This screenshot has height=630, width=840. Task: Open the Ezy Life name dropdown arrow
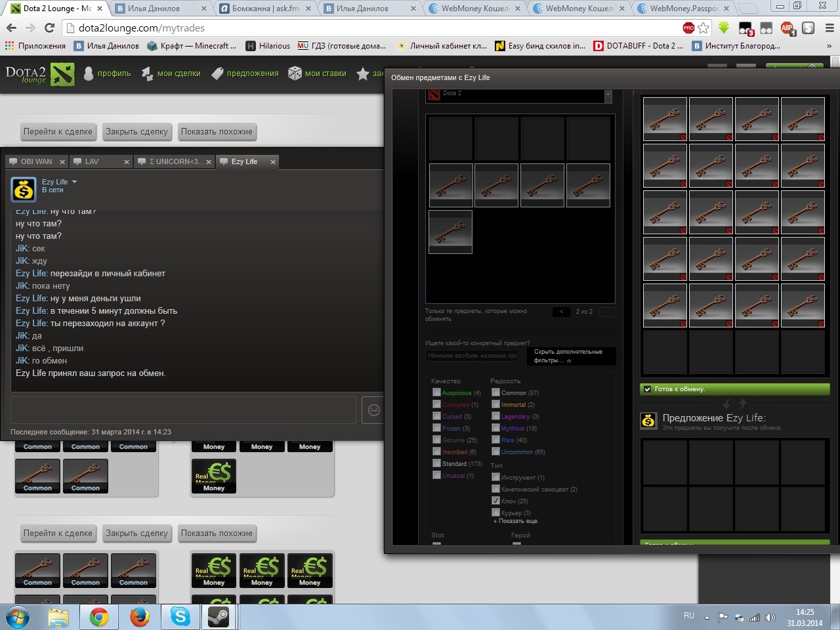coord(74,182)
